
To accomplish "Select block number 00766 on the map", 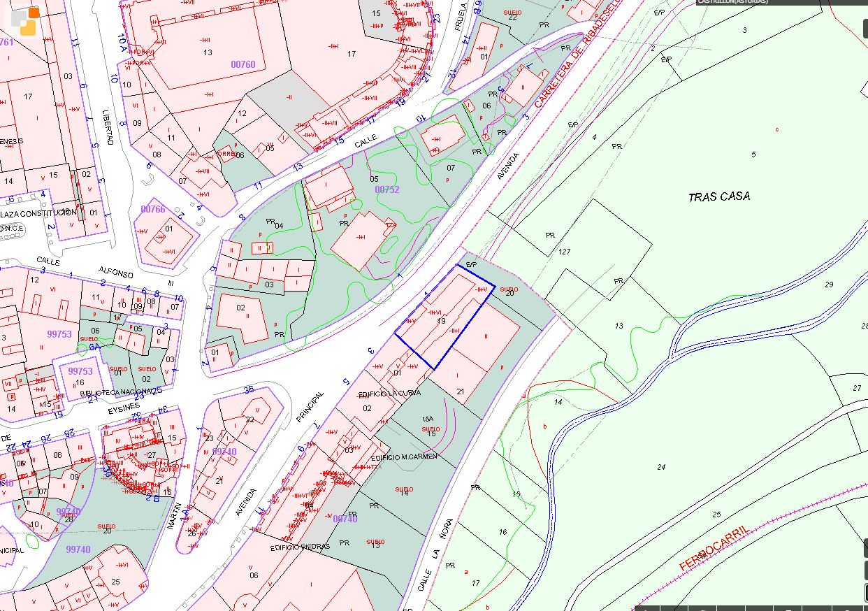I will (153, 209).
